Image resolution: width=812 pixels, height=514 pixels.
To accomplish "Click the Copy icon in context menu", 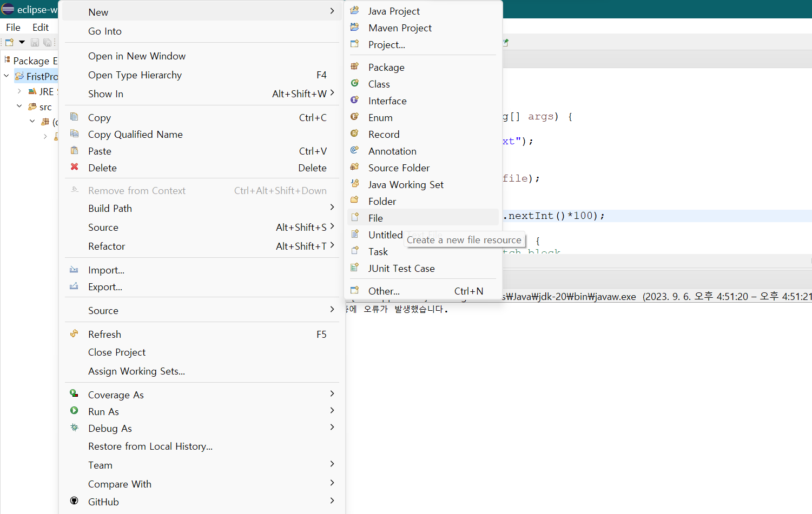I will point(75,117).
